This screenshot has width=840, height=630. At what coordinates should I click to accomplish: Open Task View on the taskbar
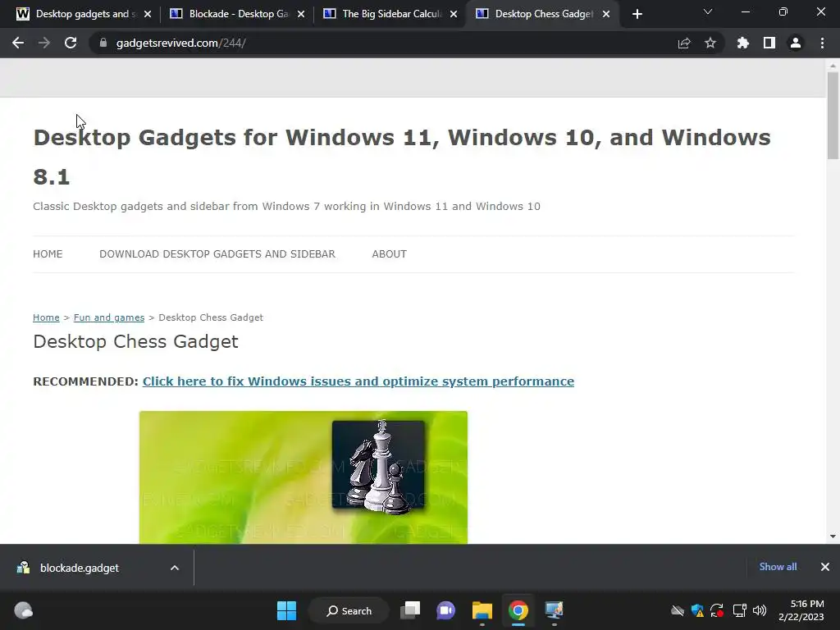pyautogui.click(x=410, y=610)
